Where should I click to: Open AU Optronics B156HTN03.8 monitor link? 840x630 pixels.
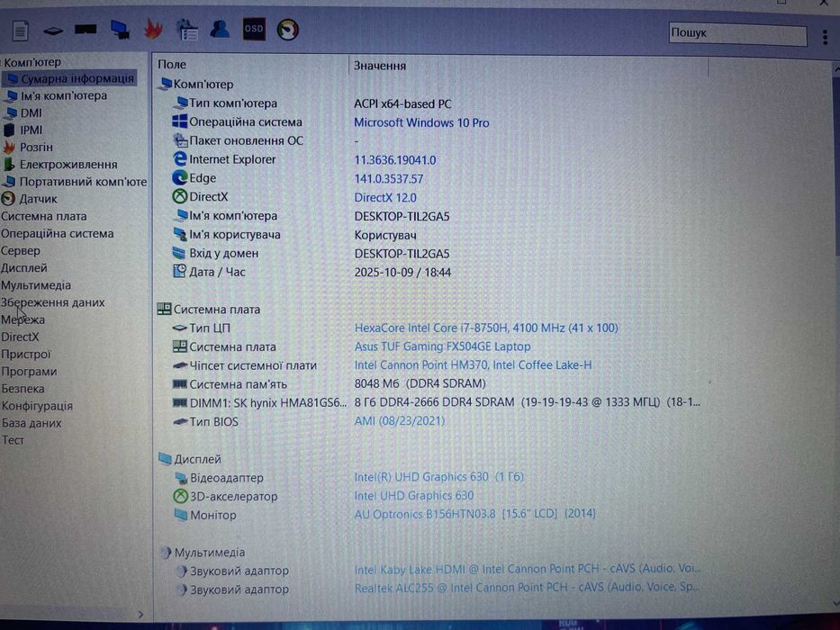point(475,514)
